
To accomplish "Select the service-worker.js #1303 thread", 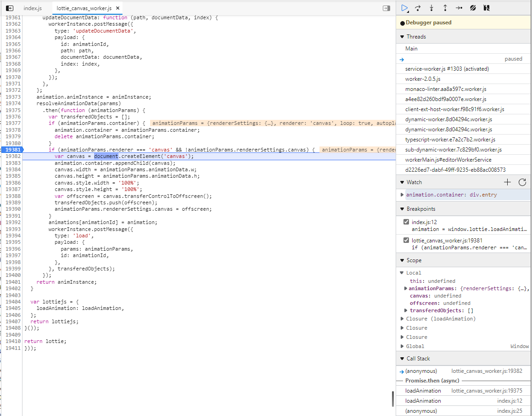I will 464,69.
